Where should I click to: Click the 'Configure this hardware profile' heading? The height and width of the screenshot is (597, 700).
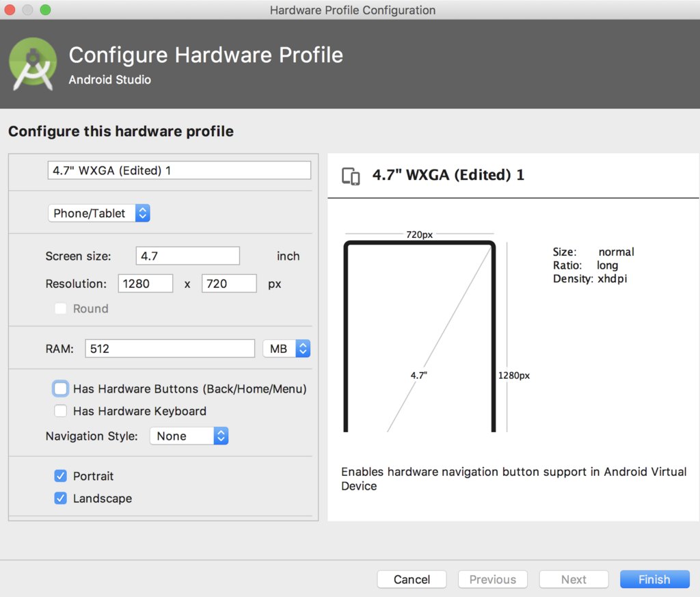pyautogui.click(x=121, y=131)
